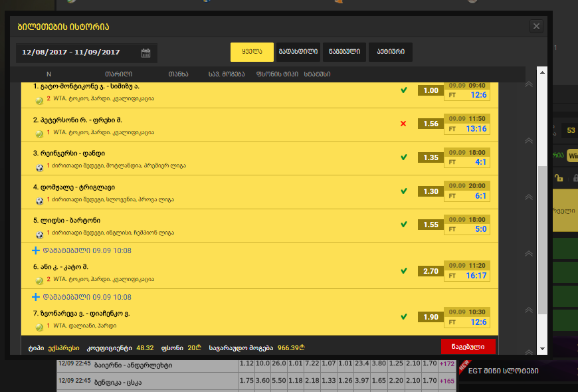Collapse ticket using chevron beside ზვონარევა row
578x392 pixels.
[x=529, y=310]
